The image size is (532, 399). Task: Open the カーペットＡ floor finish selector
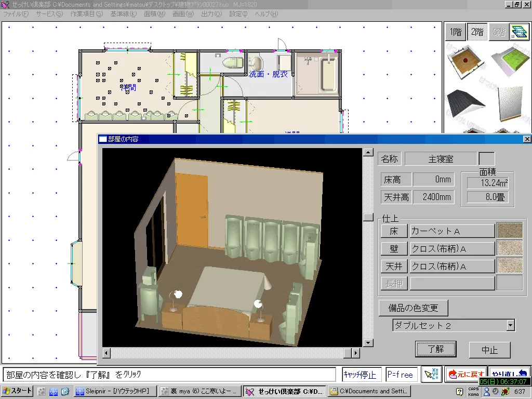(452, 231)
